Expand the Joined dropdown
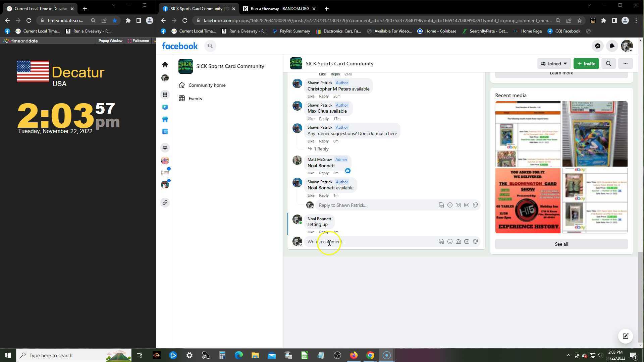The image size is (644, 362). 554,64
